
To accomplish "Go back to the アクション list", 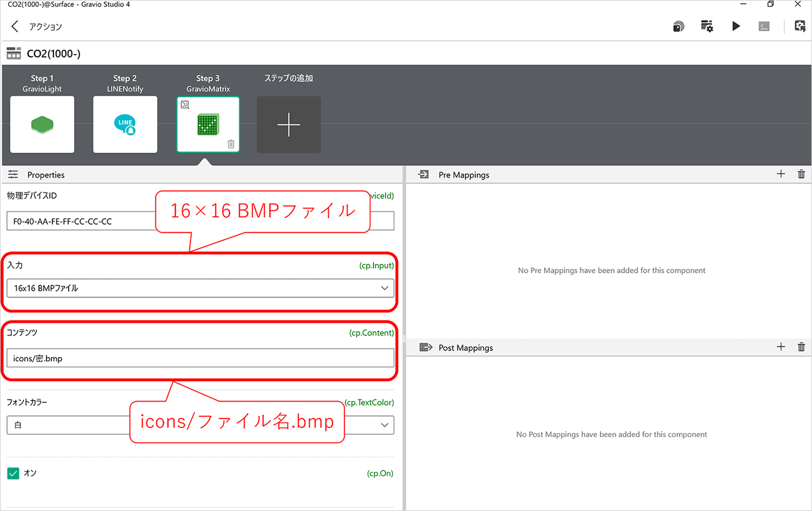I will pos(15,26).
